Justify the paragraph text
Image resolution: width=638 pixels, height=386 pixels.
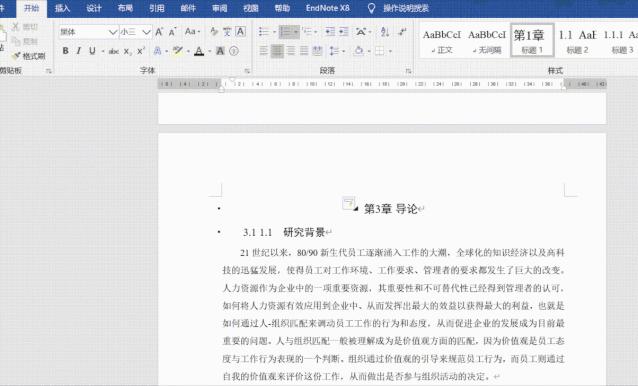point(304,51)
